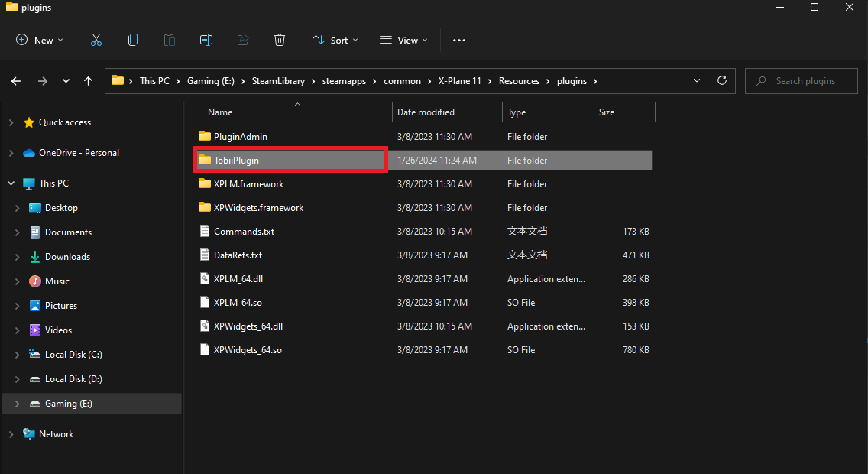Viewport: 868px width, 474px height.
Task: Navigate back with the Back arrow
Action: [x=17, y=81]
